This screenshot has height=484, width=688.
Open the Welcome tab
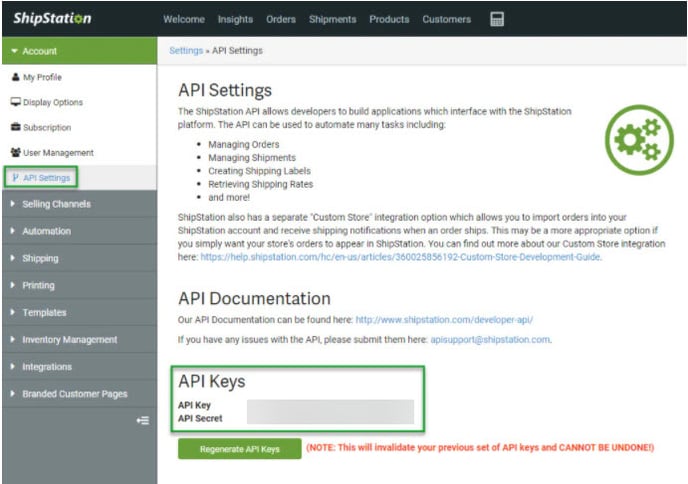point(184,19)
